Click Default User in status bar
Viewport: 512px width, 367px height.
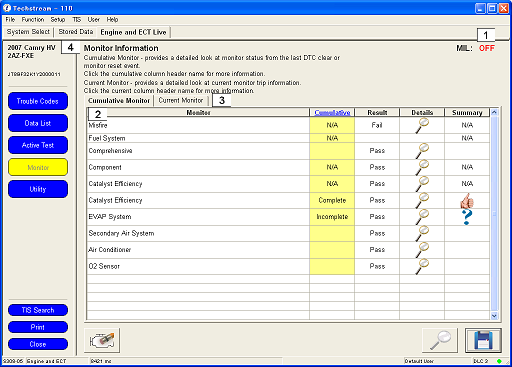coord(419,361)
